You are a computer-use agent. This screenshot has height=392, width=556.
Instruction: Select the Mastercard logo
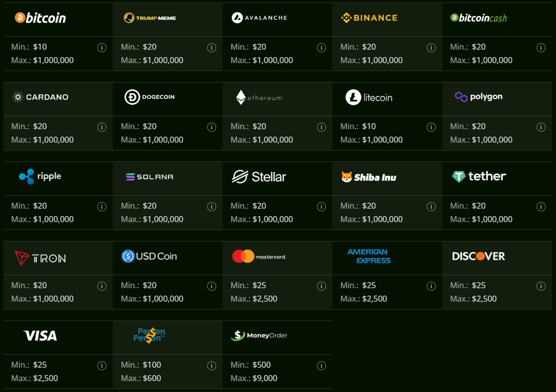(259, 256)
